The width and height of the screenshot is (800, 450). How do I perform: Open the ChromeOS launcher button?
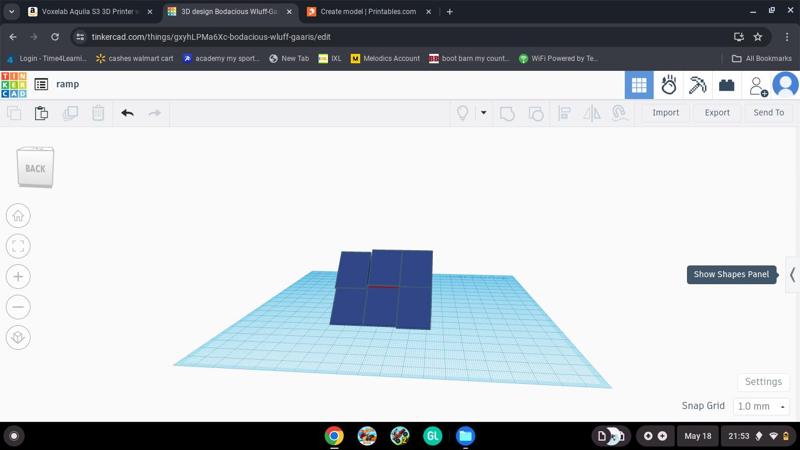(x=14, y=436)
